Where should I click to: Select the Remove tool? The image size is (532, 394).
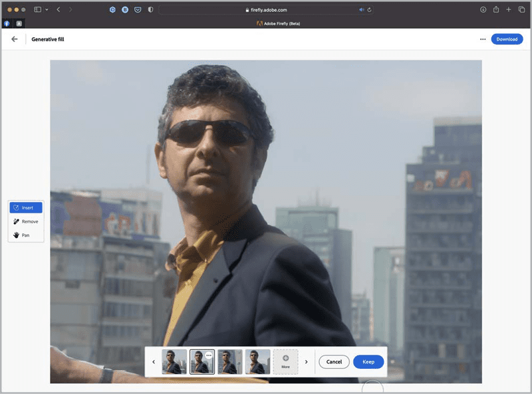tap(26, 221)
